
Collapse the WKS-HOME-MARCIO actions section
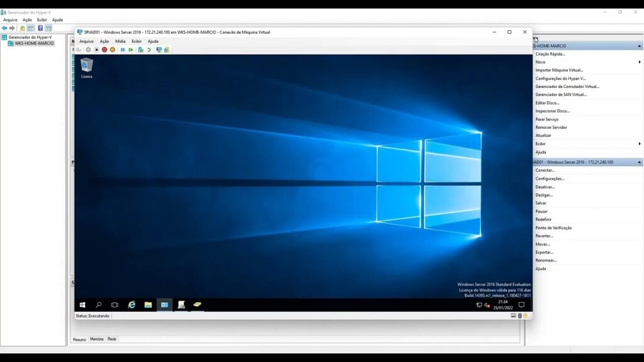639,46
